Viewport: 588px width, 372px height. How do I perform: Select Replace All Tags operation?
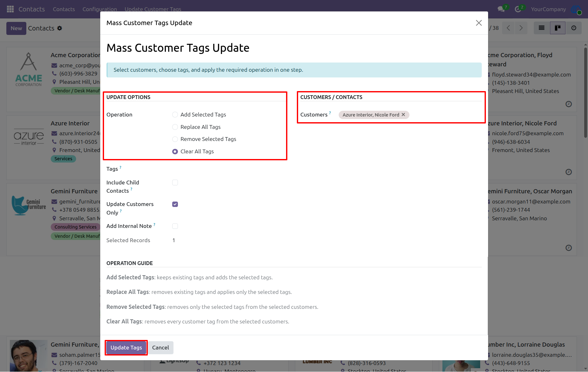(175, 127)
